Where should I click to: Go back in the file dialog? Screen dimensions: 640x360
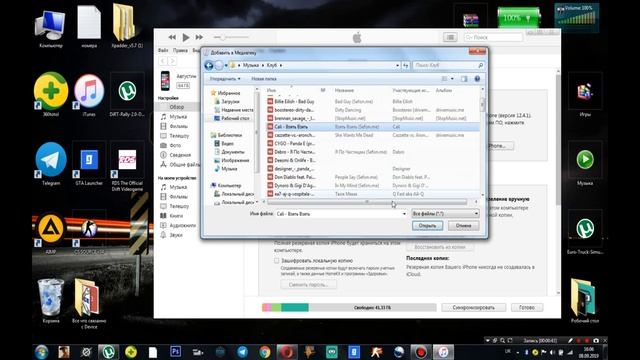(x=209, y=65)
